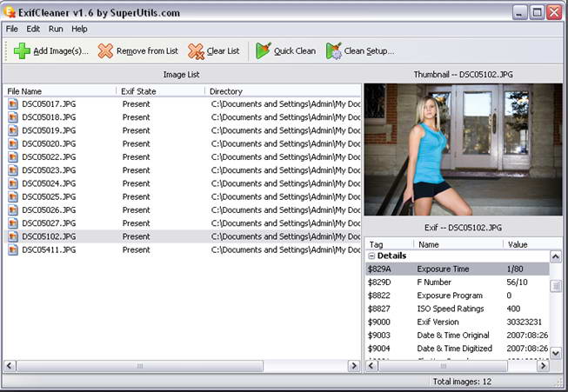Click the Remove from List X icon
The height and width of the screenshot is (392, 568).
pos(105,51)
